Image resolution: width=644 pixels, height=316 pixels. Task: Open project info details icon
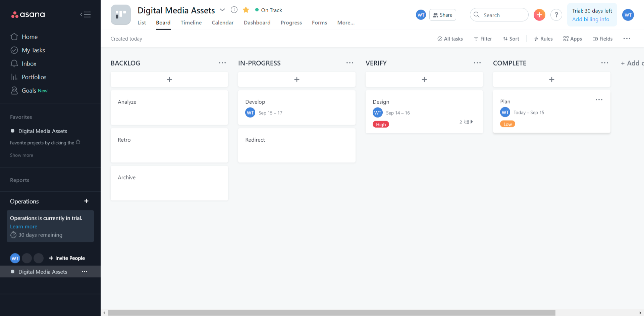coord(234,10)
